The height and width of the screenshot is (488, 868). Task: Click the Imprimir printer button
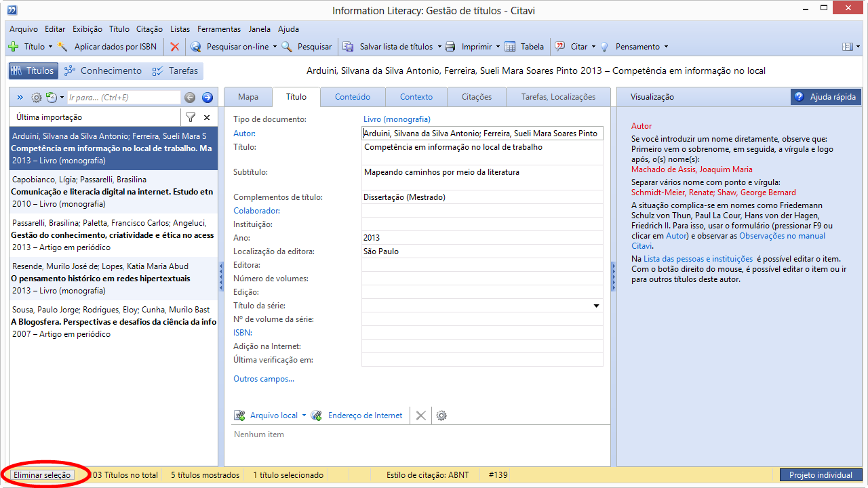pos(469,47)
